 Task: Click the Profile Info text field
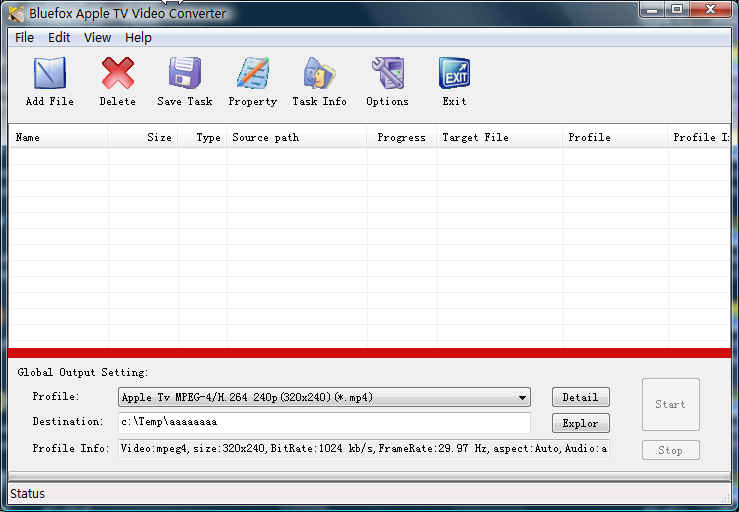(363, 448)
